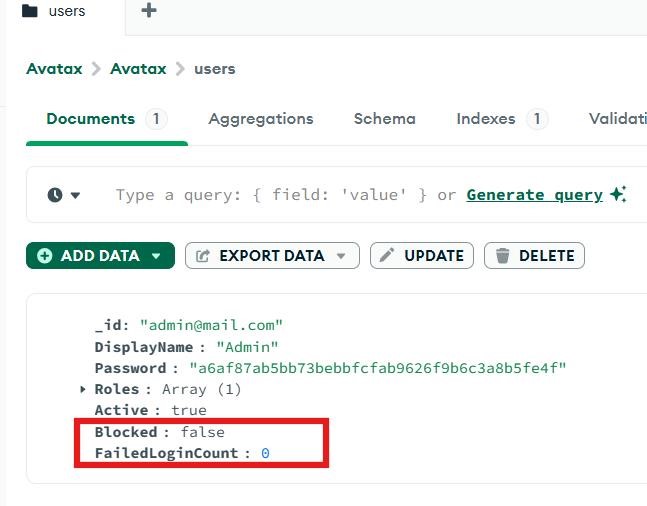Click the Blocked field value false
This screenshot has width=647, height=506.
tap(202, 432)
